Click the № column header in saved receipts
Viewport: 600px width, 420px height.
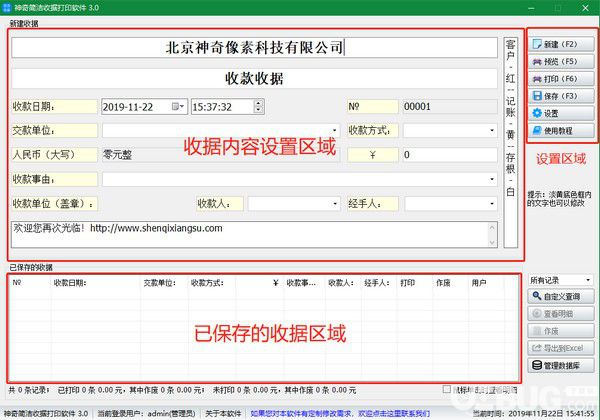coord(31,283)
